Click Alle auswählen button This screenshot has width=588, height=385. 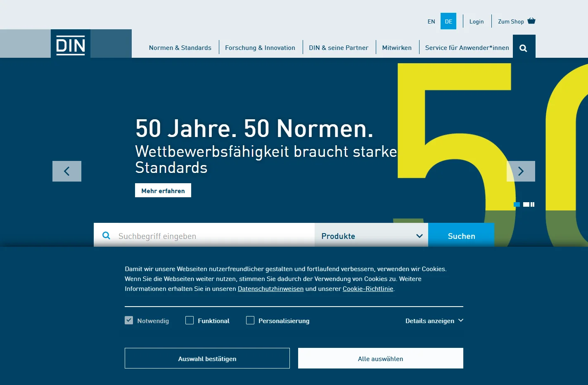pyautogui.click(x=381, y=358)
